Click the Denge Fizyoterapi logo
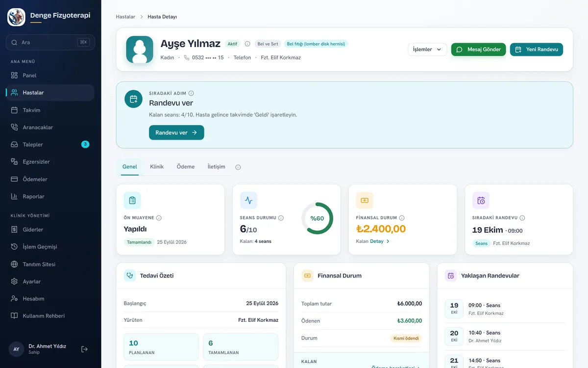Image resolution: width=588 pixels, height=368 pixels. (x=16, y=17)
